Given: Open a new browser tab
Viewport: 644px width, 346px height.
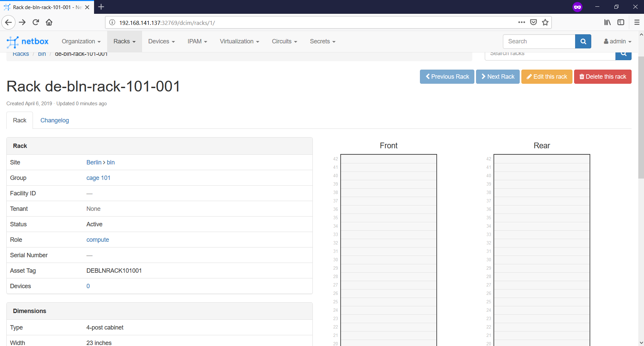Looking at the screenshot, I should (x=101, y=7).
